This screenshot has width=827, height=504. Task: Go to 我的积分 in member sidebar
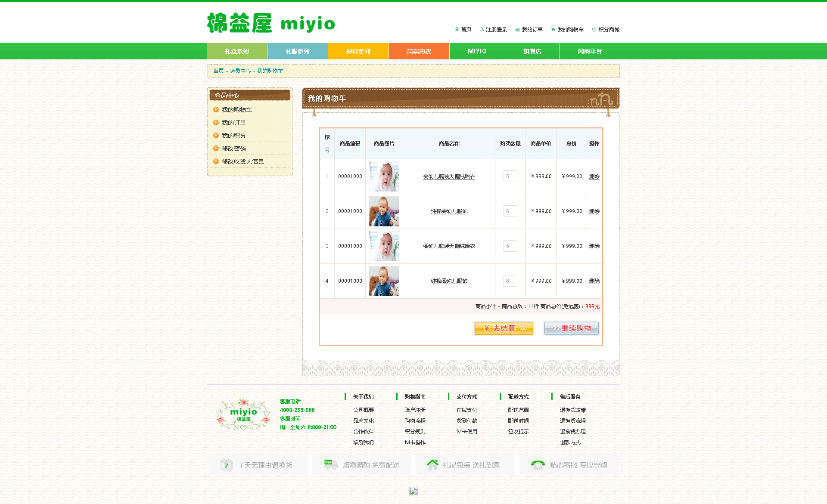coord(233,136)
